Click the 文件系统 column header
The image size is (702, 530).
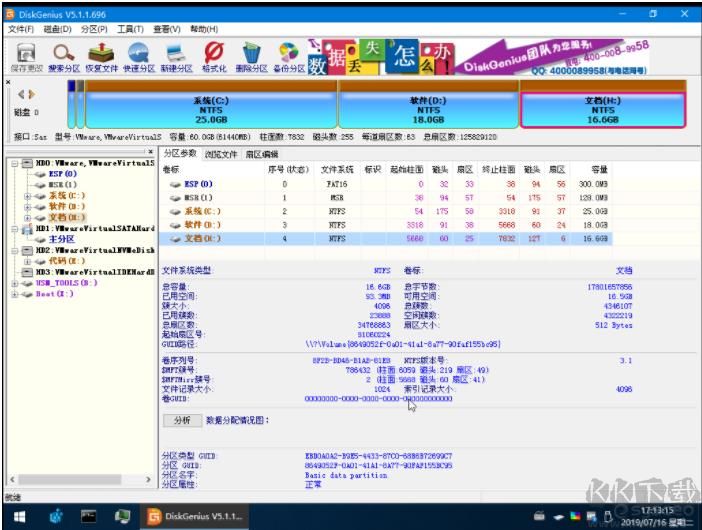point(337,170)
